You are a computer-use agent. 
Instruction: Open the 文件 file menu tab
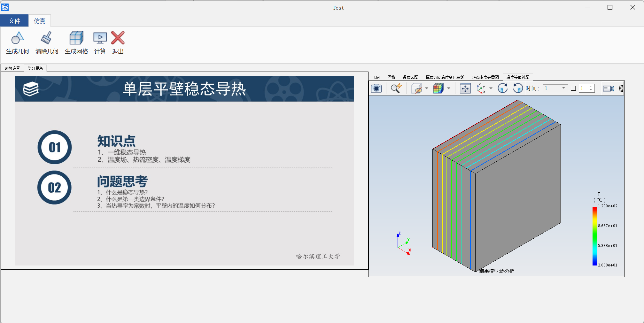click(x=14, y=21)
